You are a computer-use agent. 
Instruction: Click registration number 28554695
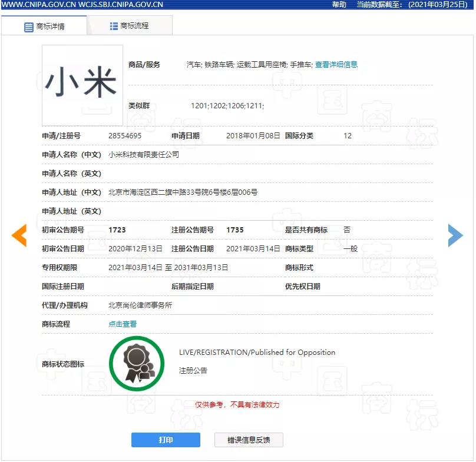pos(125,136)
